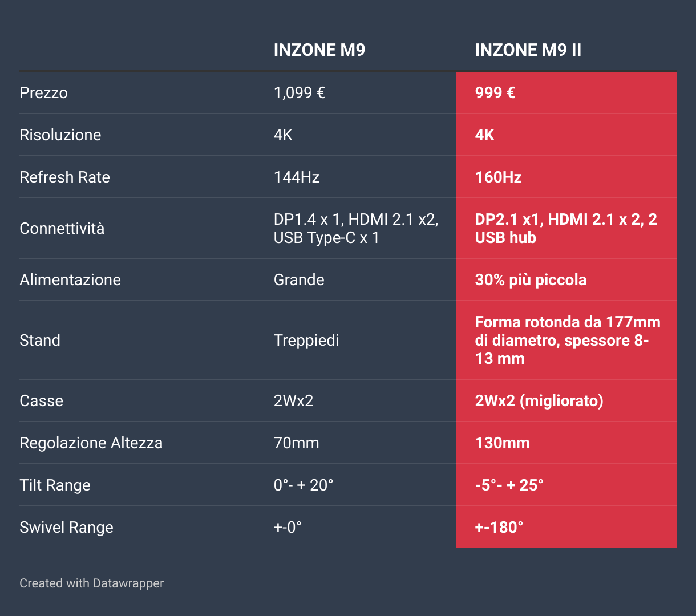
Task: Select the "144Hz" refresh rate cell
Action: [297, 177]
